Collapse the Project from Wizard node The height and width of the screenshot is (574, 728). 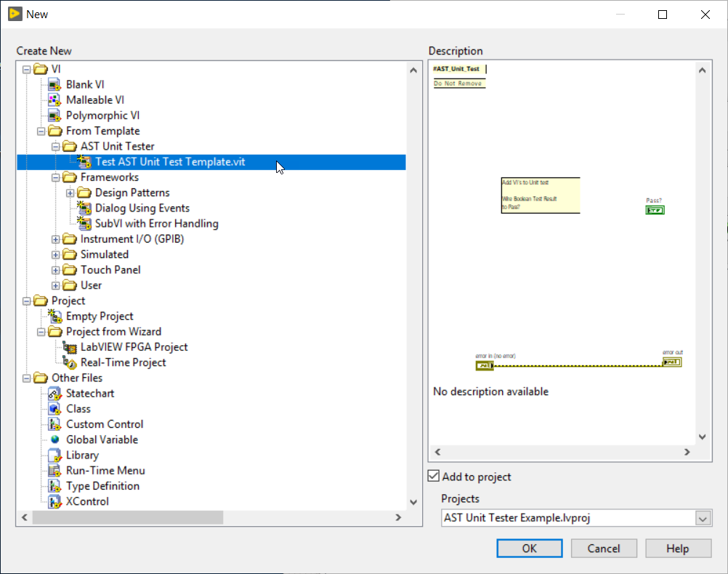click(x=41, y=332)
